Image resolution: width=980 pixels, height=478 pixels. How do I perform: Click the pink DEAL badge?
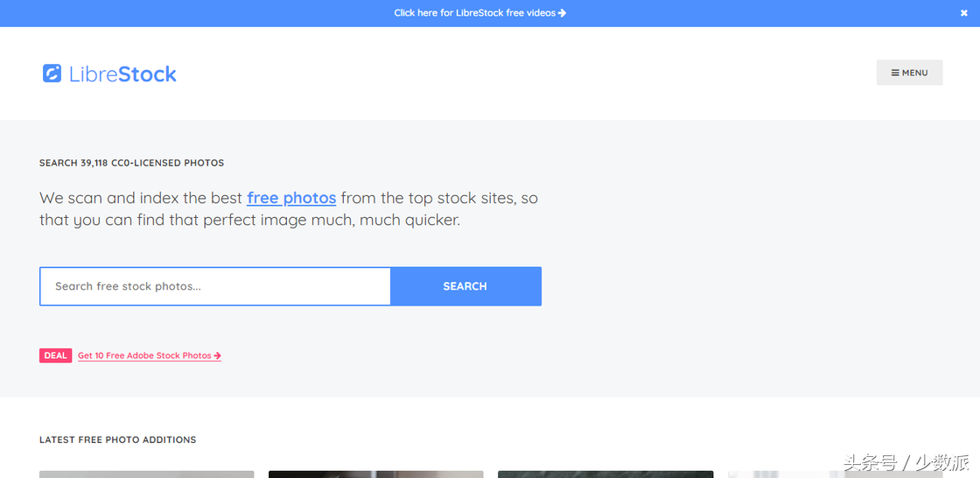[56, 355]
